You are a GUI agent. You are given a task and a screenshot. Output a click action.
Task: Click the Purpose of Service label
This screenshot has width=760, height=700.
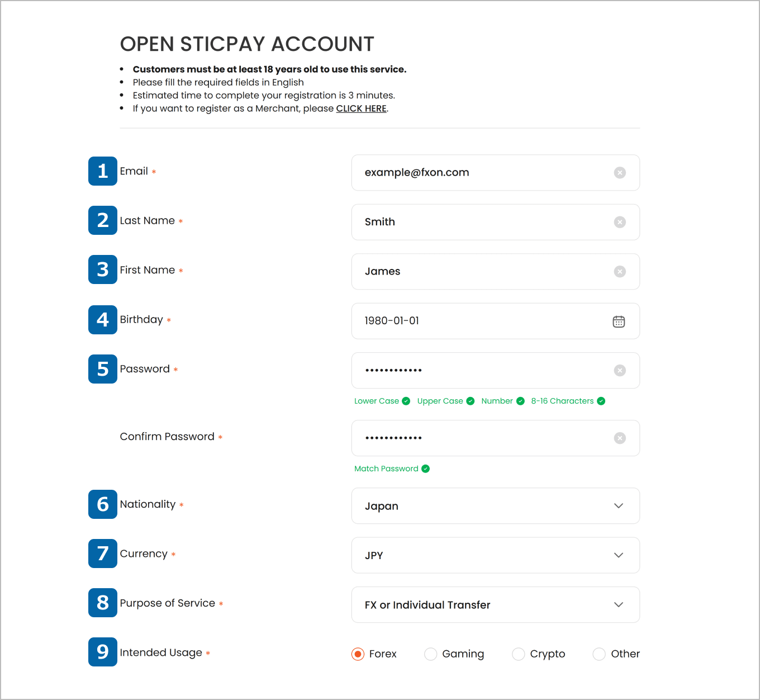pyautogui.click(x=168, y=603)
